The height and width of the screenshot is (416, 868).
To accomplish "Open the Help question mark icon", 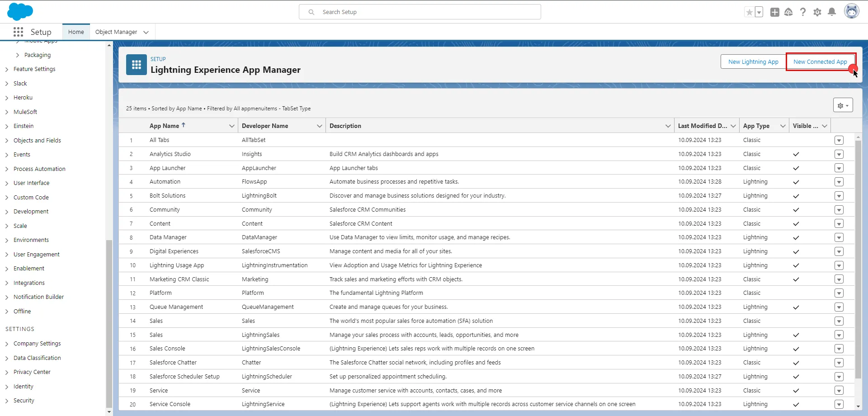I will [x=803, y=12].
